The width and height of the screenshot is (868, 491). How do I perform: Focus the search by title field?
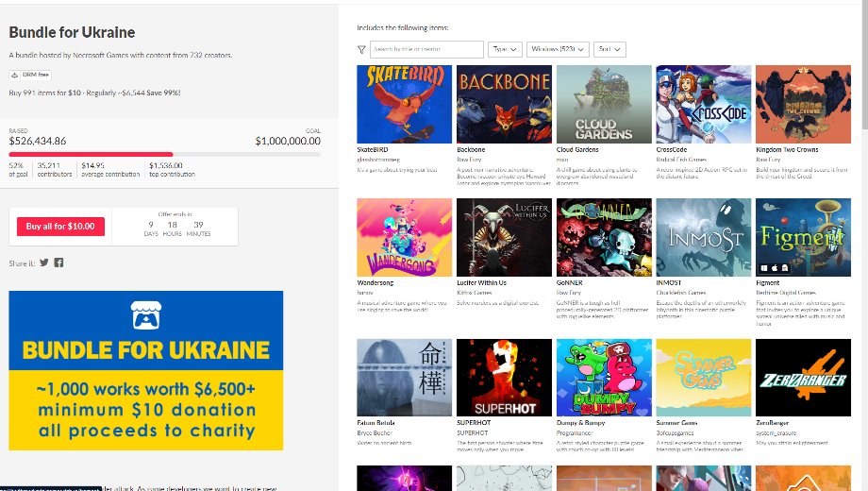click(x=426, y=49)
